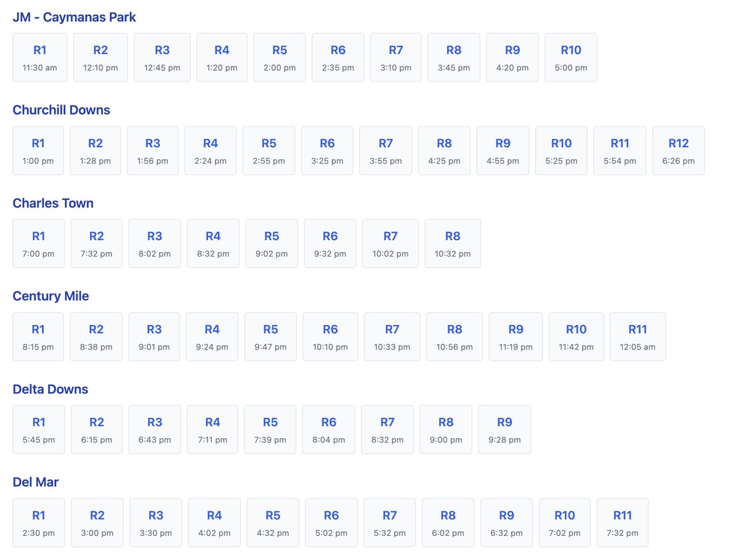Open Charles Town R1 at 7:00 pm
Screen dimensions: 739x560
click(x=39, y=244)
